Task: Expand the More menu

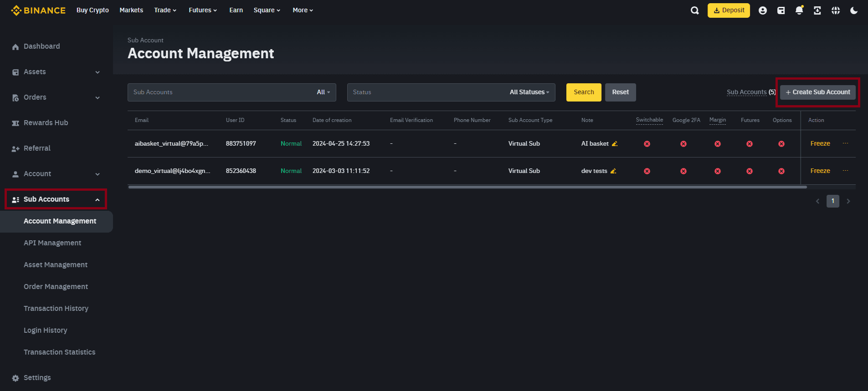Action: coord(303,10)
